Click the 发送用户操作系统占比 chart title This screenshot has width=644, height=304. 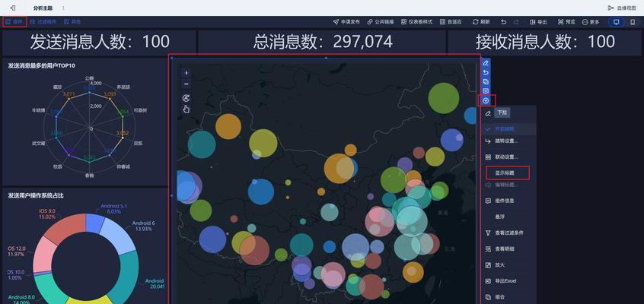[36, 195]
